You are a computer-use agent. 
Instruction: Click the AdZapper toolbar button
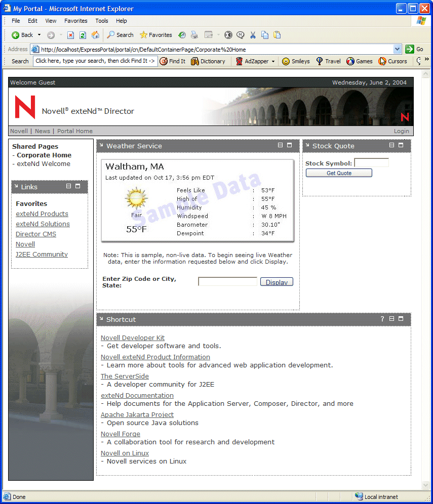pos(252,61)
